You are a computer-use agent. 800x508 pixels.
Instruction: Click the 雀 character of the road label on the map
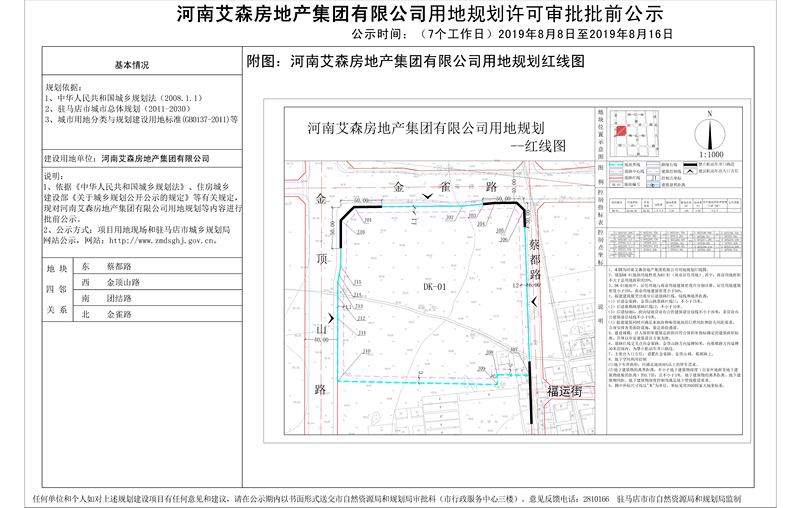coord(445,187)
